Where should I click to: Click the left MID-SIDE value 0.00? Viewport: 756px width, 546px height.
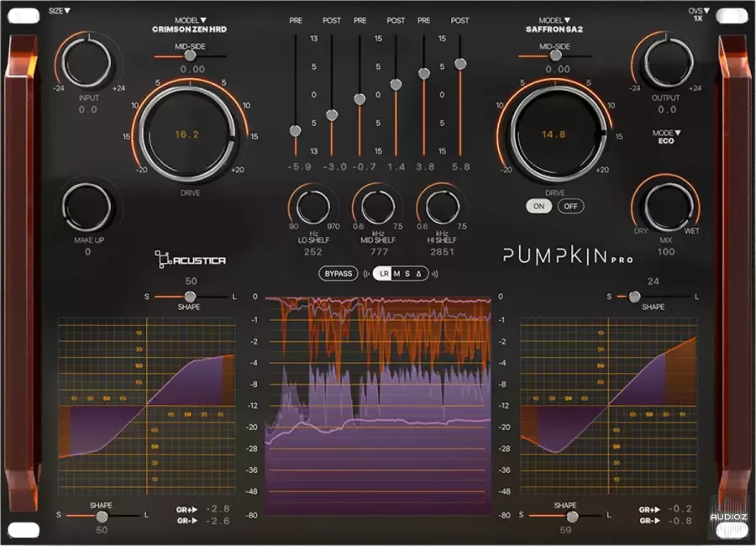192,70
